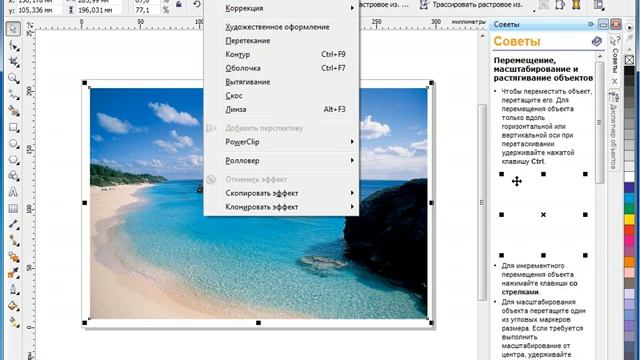Screen dimensions: 640x360
Task: Select the Interactive Fill tool
Action: [x=13, y=322]
